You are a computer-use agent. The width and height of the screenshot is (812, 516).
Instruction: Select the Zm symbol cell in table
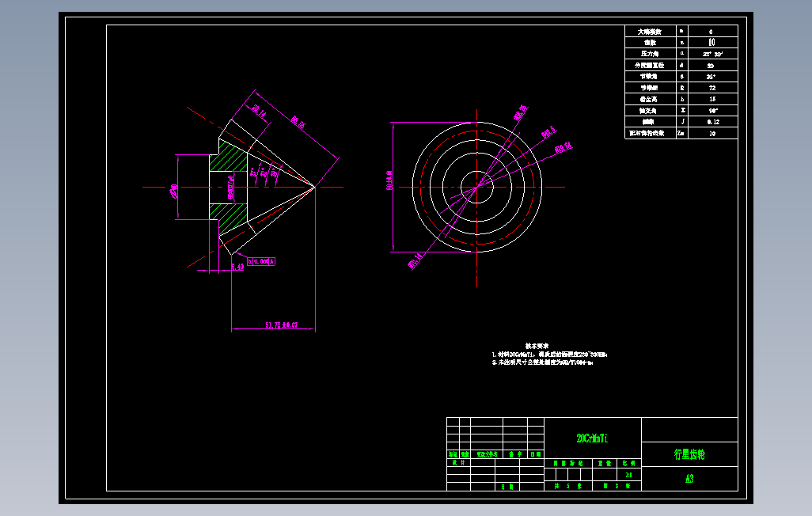[x=681, y=133]
